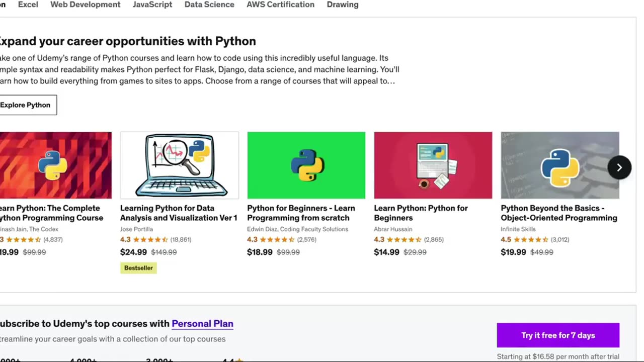Switch to the Data Science category tab
The width and height of the screenshot is (644, 362).
point(209,5)
